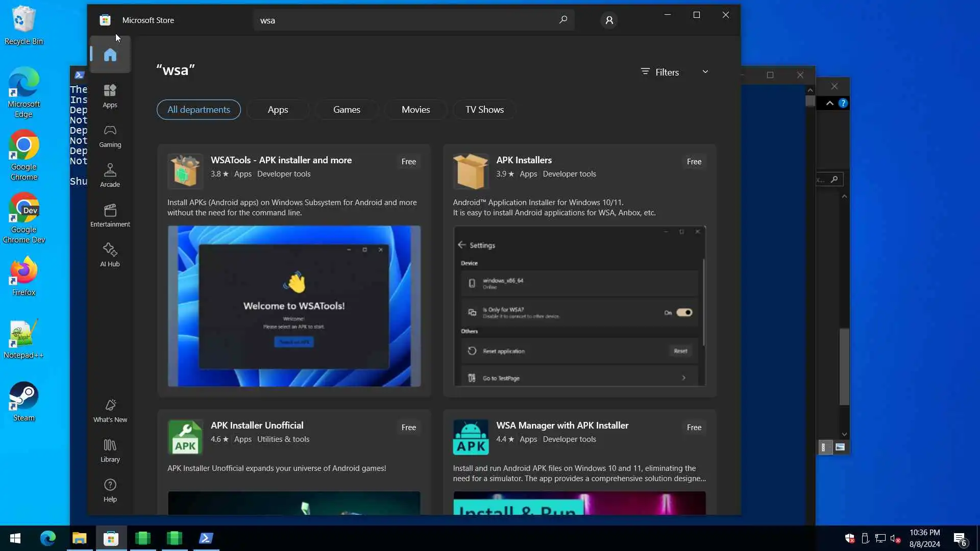Switch to the Games department tab

pyautogui.click(x=347, y=110)
